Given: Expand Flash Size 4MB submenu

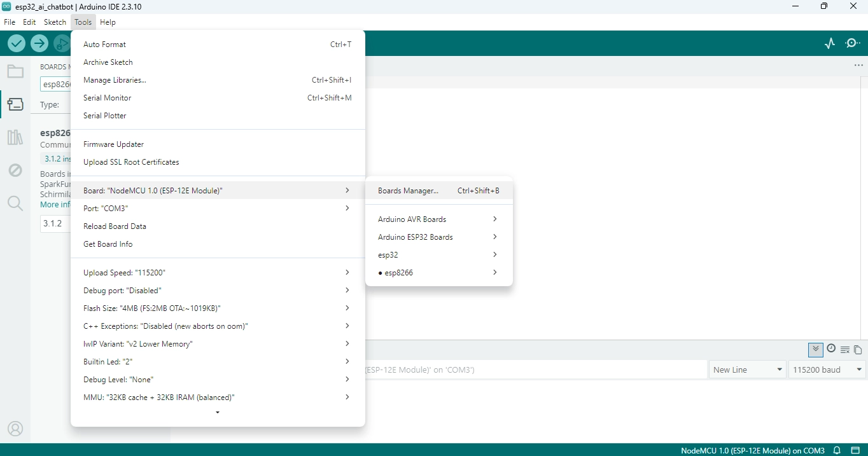Looking at the screenshot, I should 218,308.
